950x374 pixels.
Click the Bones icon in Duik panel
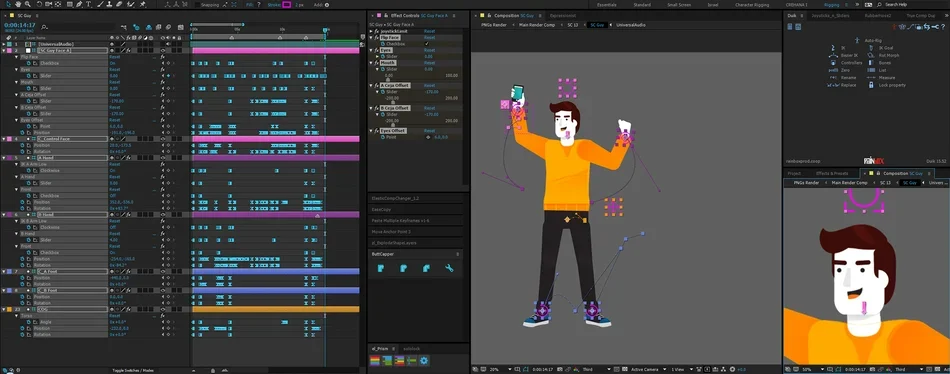871,62
